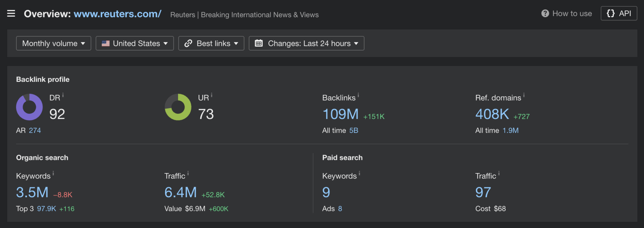Click the info icon by Organic Traffic

tap(188, 174)
